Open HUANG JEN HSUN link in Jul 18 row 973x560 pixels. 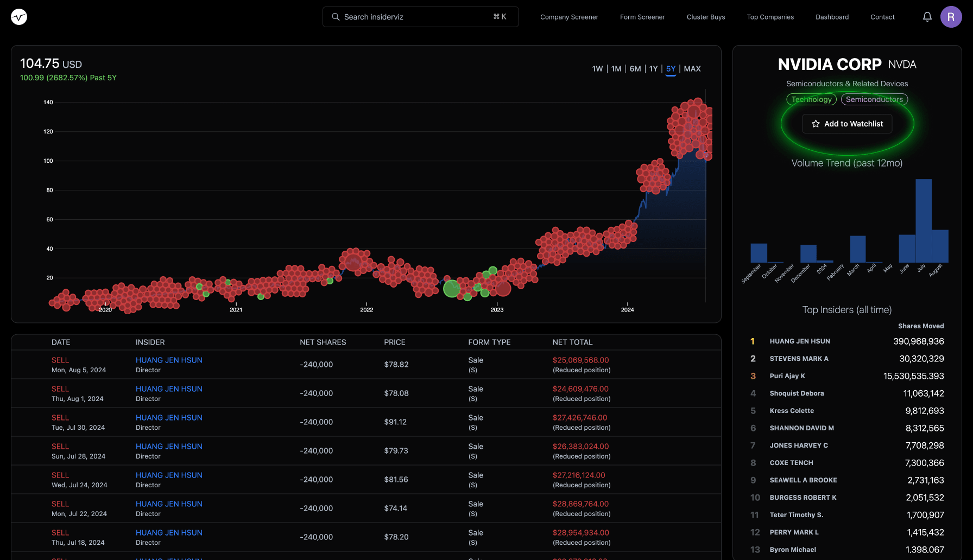click(169, 533)
